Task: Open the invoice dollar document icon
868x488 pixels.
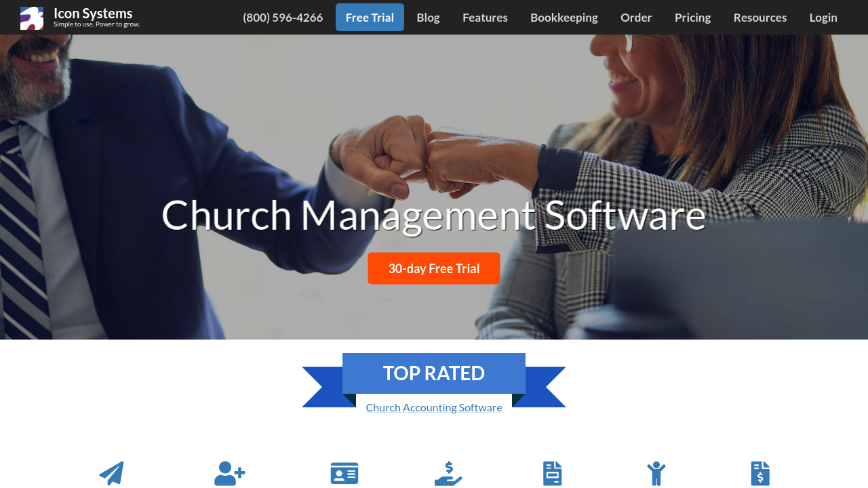Action: tap(760, 473)
